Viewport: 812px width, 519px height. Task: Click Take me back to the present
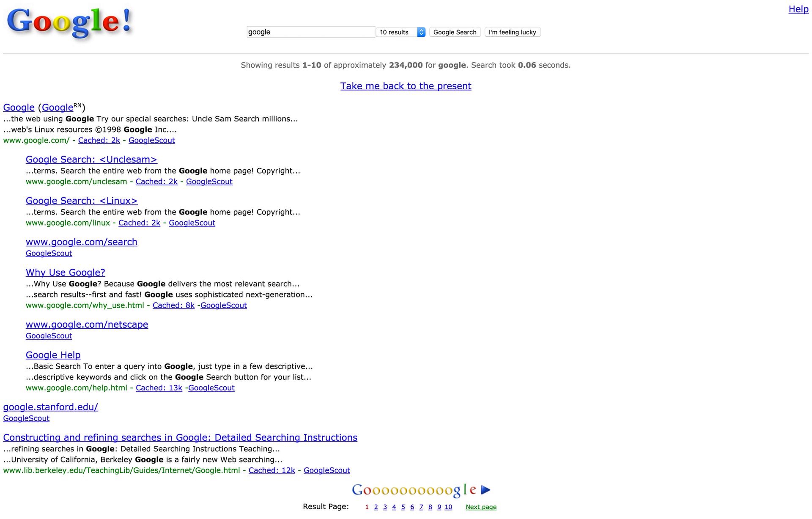tap(406, 86)
